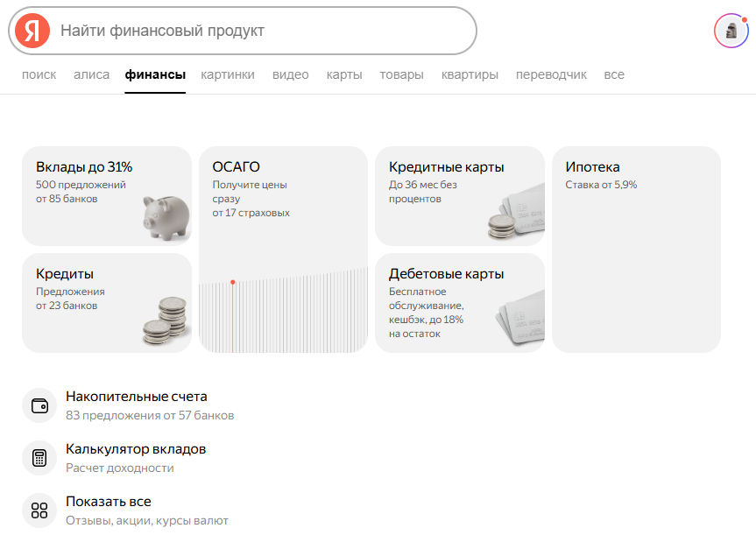This screenshot has width=756, height=542.
Task: Switch to the поиск tab
Action: [39, 74]
